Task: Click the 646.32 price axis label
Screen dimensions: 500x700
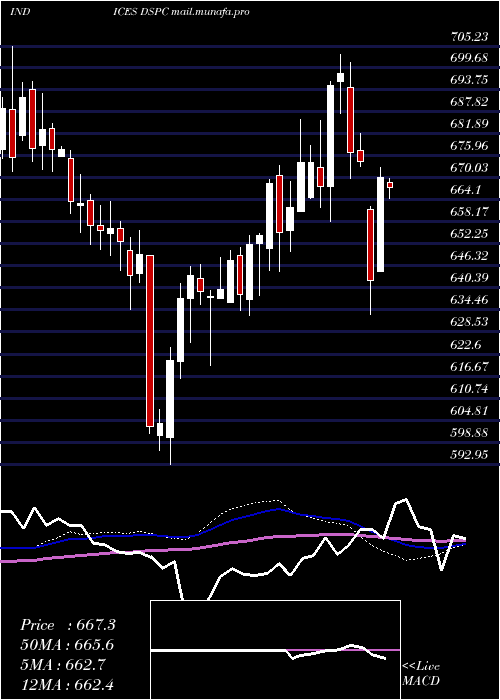Action: [x=469, y=256]
